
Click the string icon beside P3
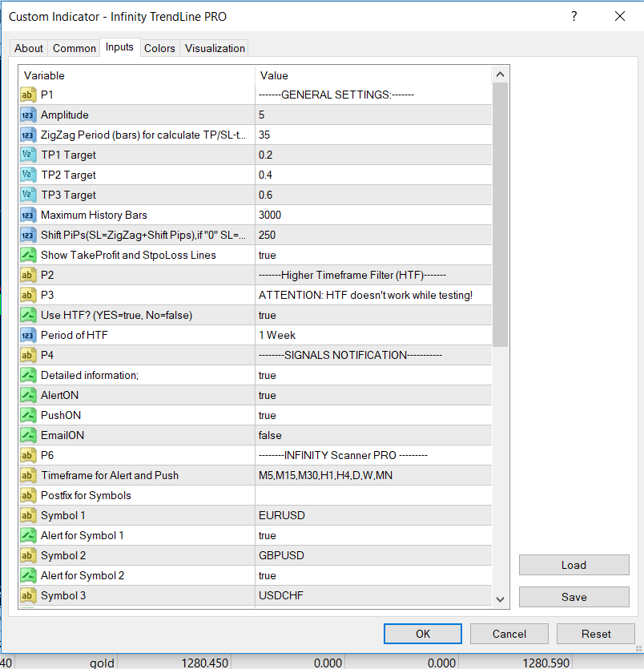(28, 296)
